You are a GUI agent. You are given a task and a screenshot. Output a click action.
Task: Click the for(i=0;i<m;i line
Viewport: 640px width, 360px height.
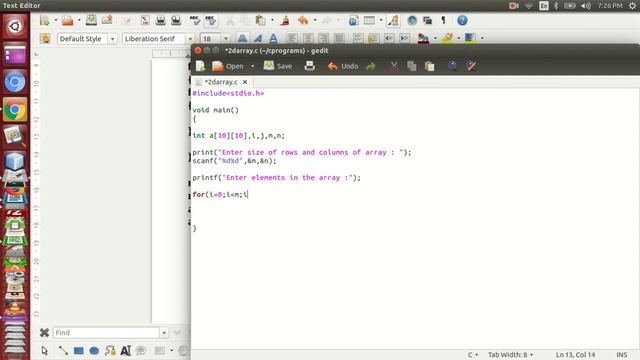coord(220,194)
